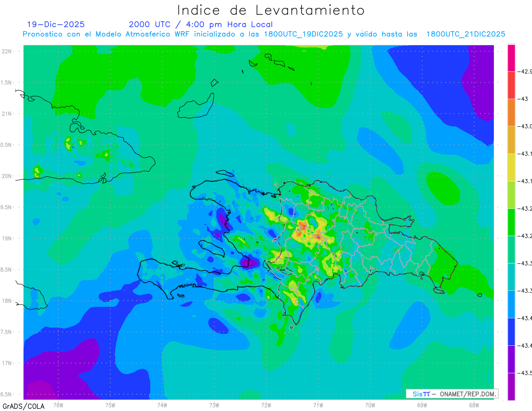
Task: Click the legend value '-43' without decimals
Action: pos(524,99)
